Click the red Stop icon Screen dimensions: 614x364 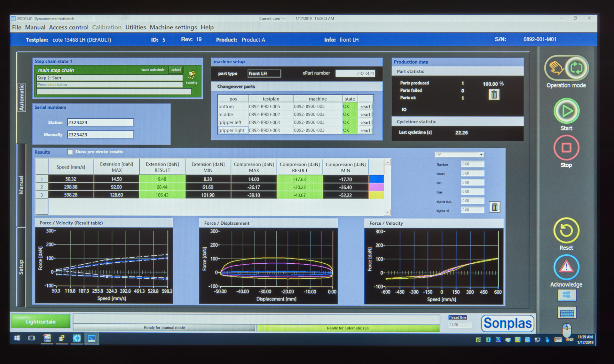tap(566, 148)
